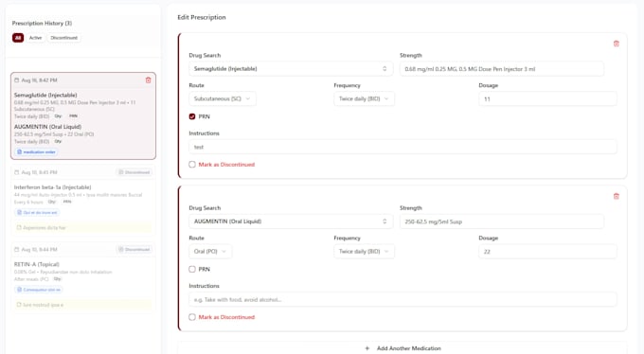Show All prescriptions filter
This screenshot has width=644, height=354.
pyautogui.click(x=18, y=38)
